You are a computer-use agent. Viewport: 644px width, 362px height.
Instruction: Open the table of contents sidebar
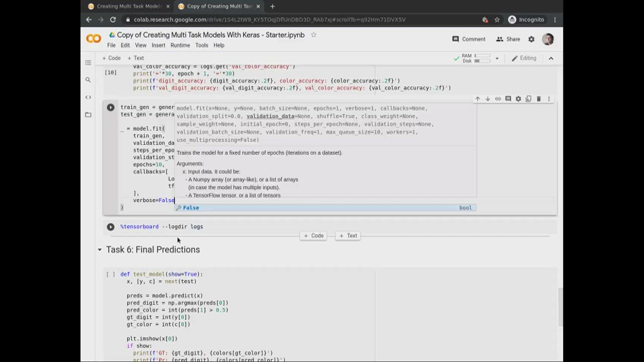[x=88, y=63]
